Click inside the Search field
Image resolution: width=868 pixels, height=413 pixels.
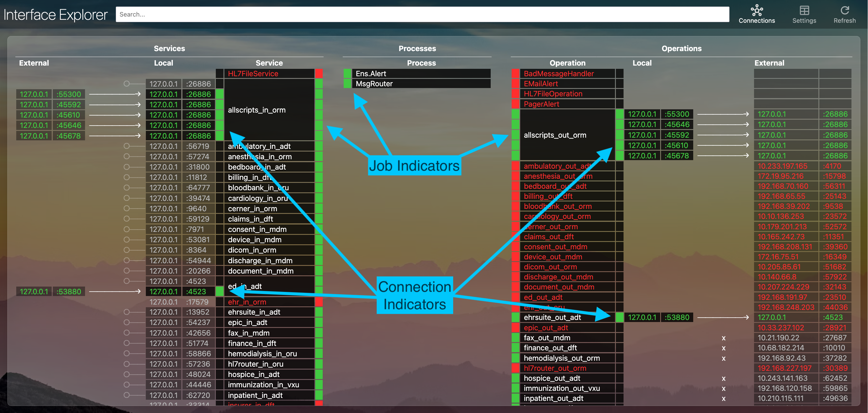tap(422, 14)
